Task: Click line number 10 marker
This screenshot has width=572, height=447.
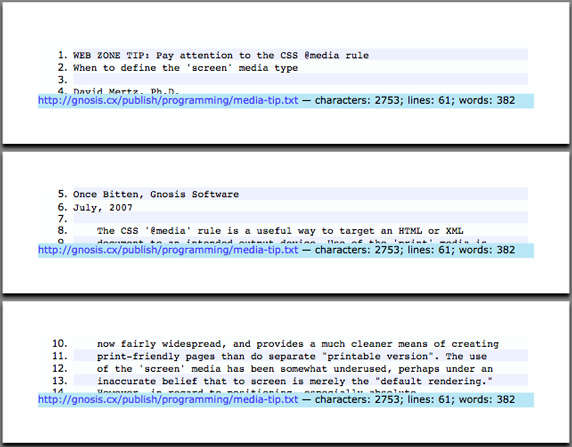Action: [x=60, y=343]
